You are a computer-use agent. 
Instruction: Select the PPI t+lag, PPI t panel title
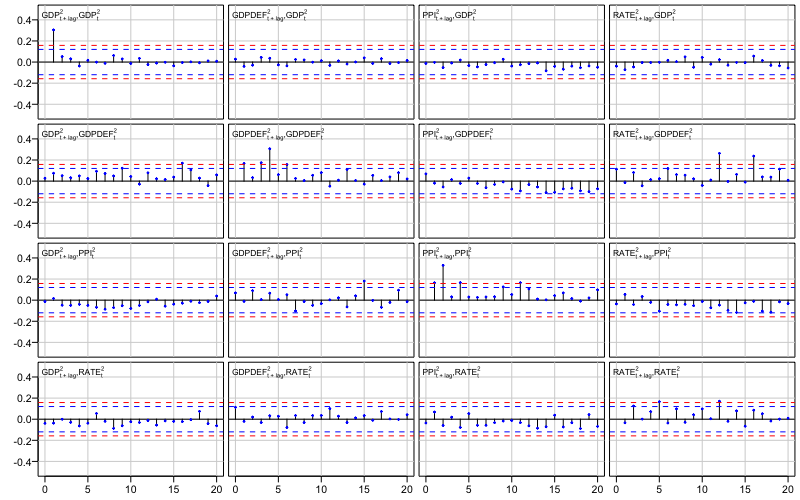[447, 253]
